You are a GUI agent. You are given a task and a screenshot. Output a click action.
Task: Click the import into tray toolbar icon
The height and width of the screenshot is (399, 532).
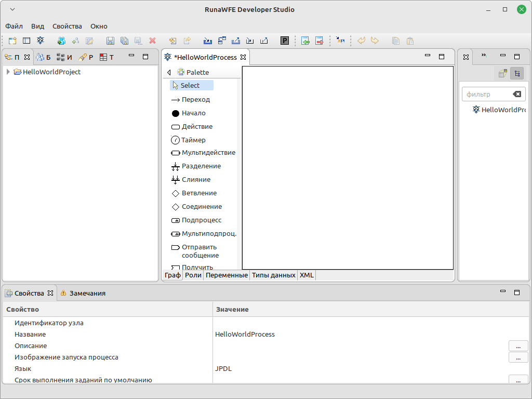pyautogui.click(x=208, y=41)
